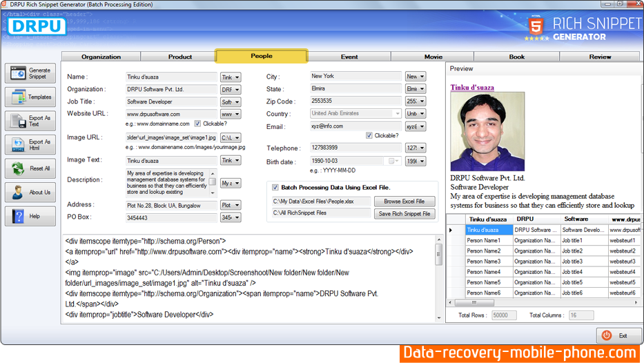
Task: Click the Help question mark icon
Action: pos(18,217)
